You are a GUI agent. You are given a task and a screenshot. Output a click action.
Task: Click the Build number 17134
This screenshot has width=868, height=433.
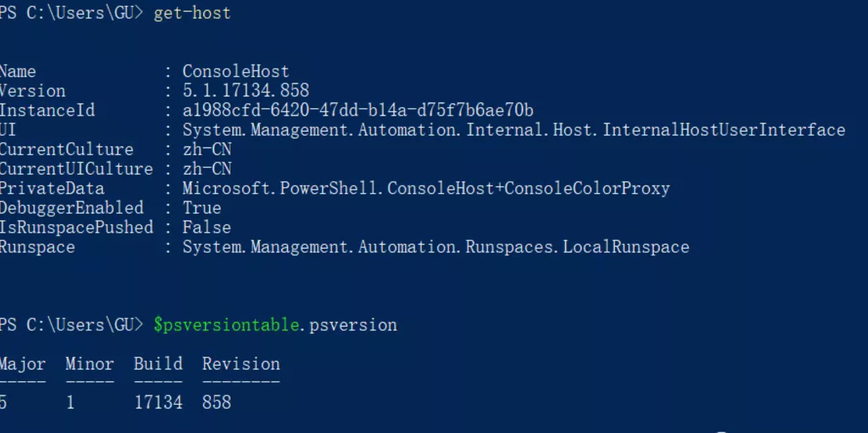tap(158, 402)
